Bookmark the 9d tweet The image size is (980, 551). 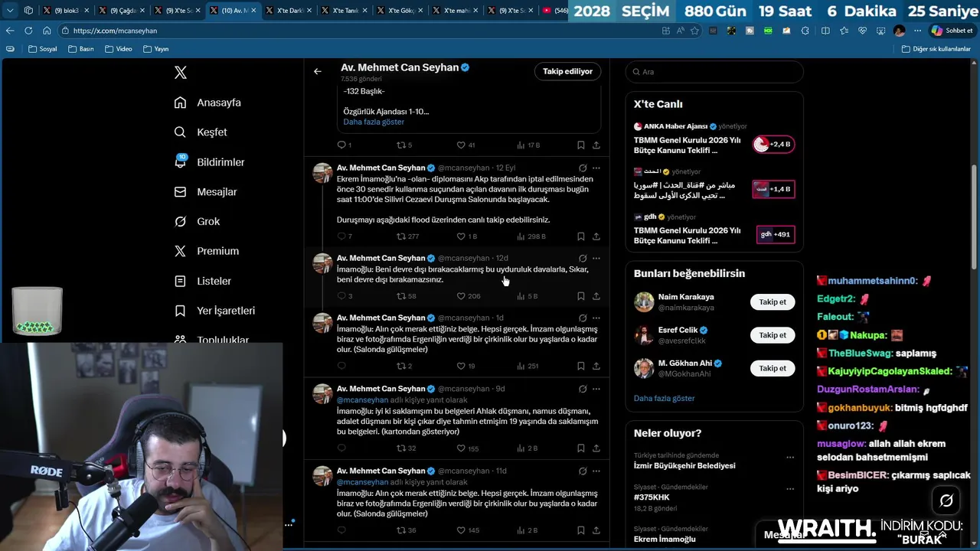pos(581,448)
